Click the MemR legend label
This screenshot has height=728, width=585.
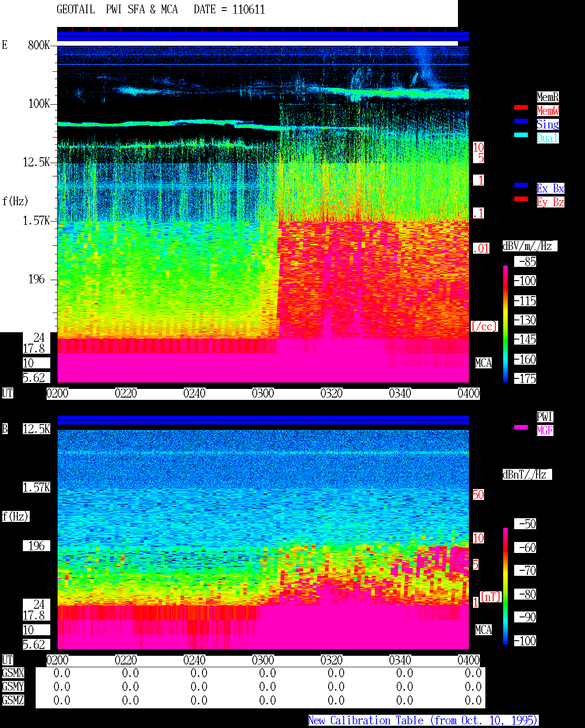point(548,97)
